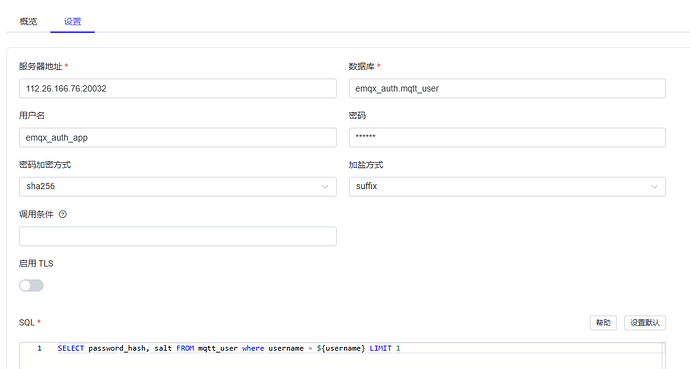Click the 服务器地址 input field
Image resolution: width=690 pixels, height=369 pixels.
[178, 88]
